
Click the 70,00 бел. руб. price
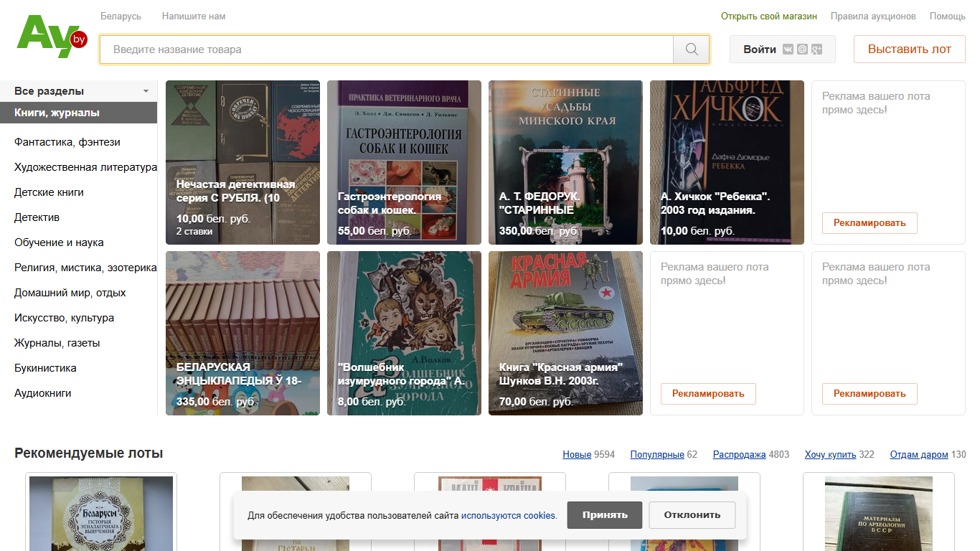[536, 402]
